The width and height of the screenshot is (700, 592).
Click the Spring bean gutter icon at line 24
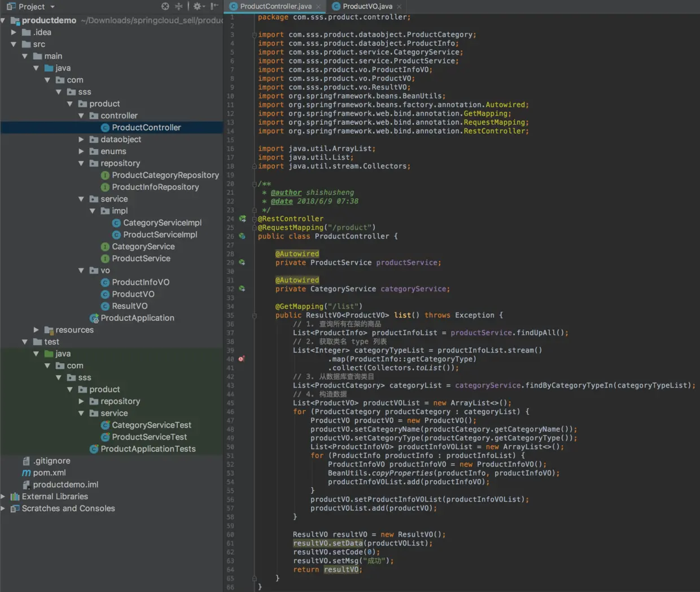(242, 219)
